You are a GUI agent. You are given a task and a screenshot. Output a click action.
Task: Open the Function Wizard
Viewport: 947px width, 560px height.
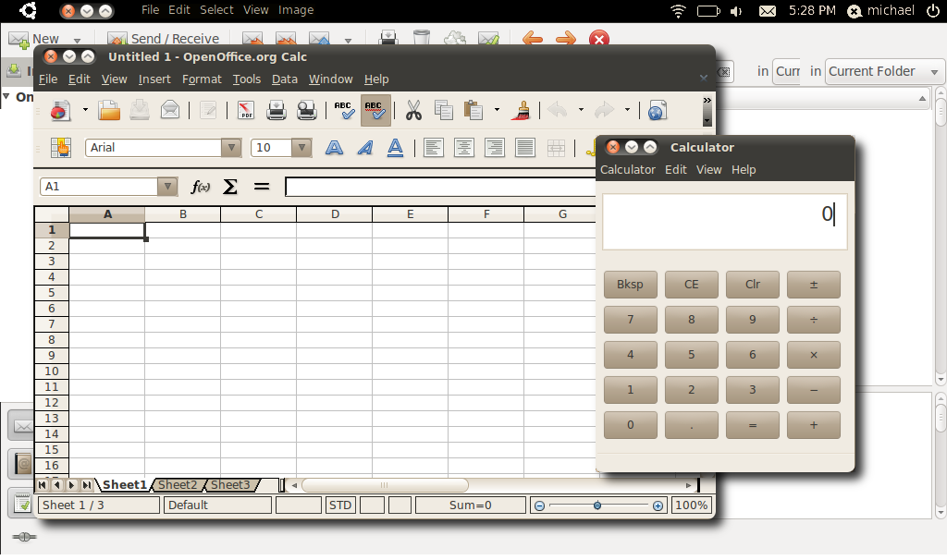(200, 187)
